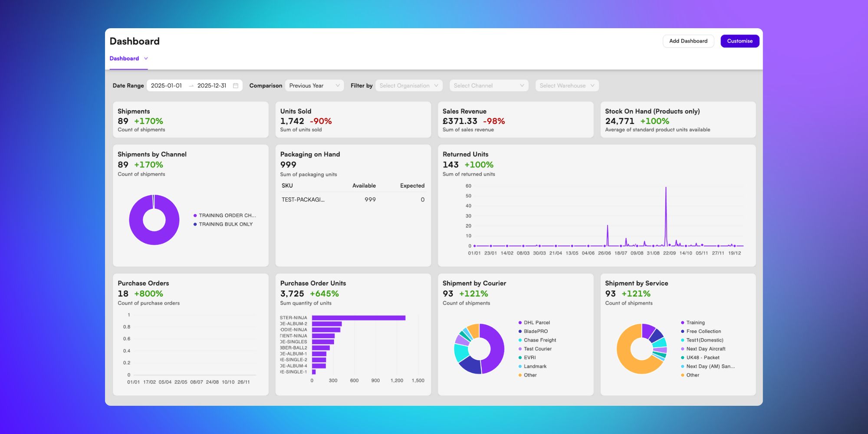Click the Customise button
Image resolution: width=868 pixels, height=434 pixels.
tap(740, 41)
